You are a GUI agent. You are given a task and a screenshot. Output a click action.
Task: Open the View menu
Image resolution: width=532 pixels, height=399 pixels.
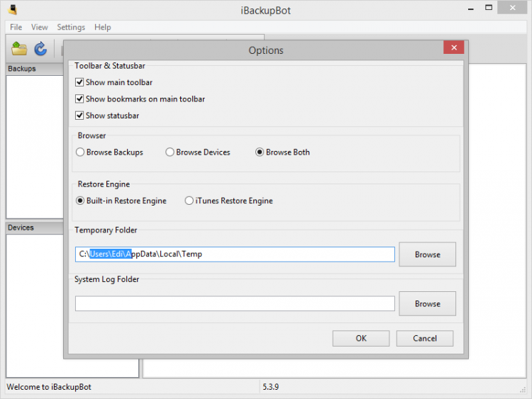[x=39, y=27]
